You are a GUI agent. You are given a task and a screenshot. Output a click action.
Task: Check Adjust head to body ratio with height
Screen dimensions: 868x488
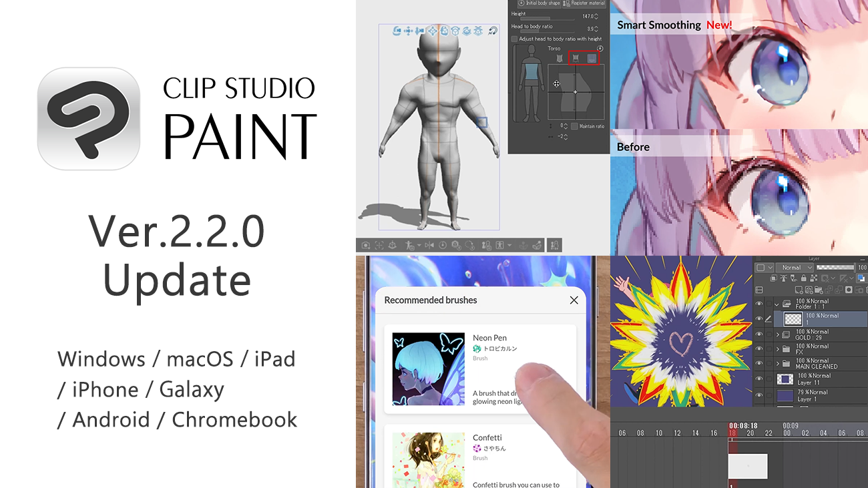coord(515,39)
